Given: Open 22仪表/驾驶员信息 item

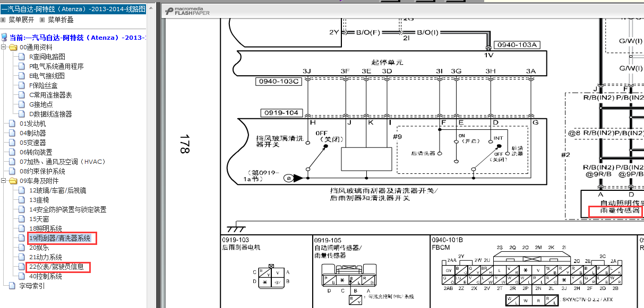Looking at the screenshot, I should (56, 267).
